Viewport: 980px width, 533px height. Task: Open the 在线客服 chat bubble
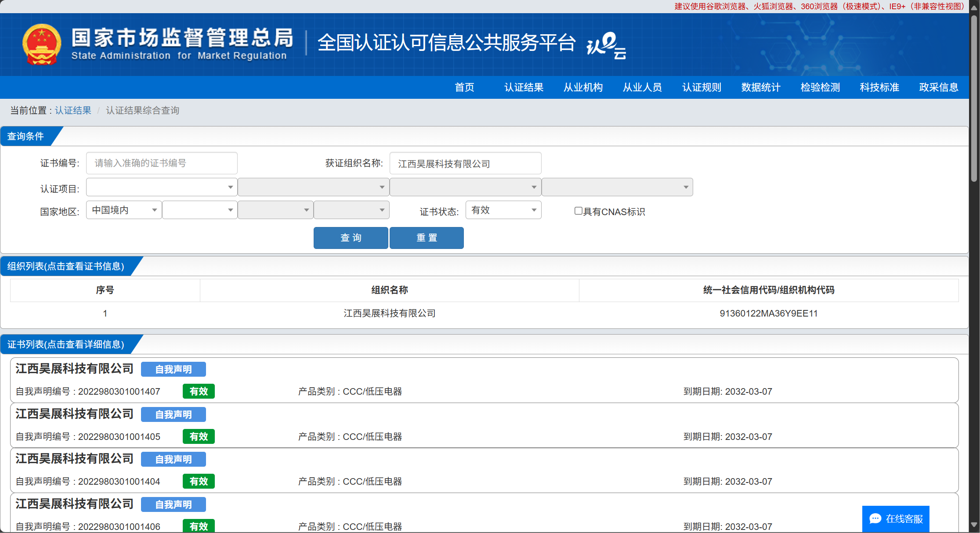click(896, 519)
